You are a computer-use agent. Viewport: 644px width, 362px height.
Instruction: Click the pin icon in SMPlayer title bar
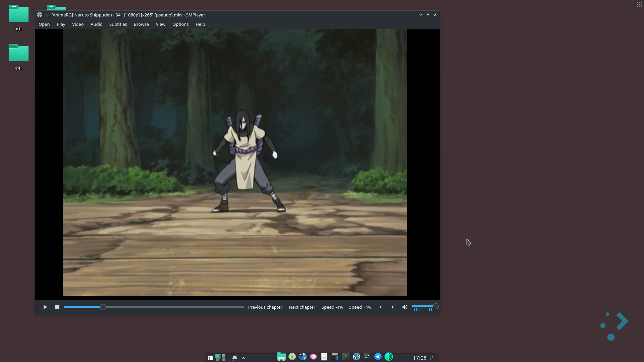pos(47,15)
